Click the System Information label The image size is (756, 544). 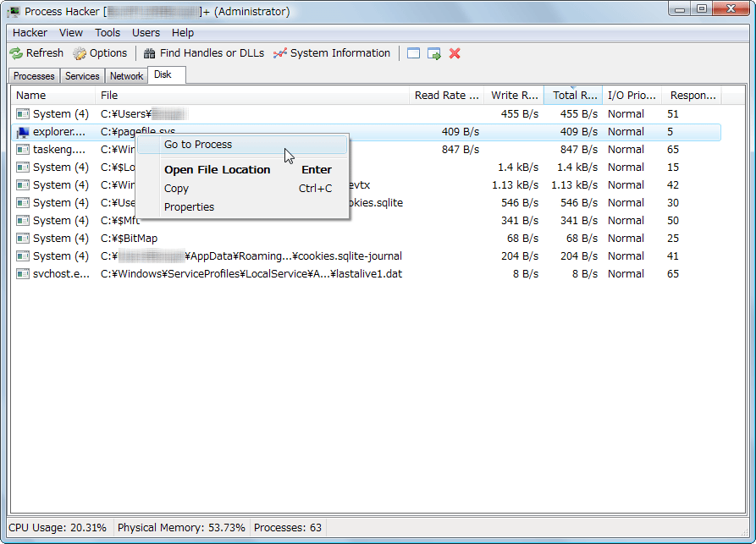[340, 53]
